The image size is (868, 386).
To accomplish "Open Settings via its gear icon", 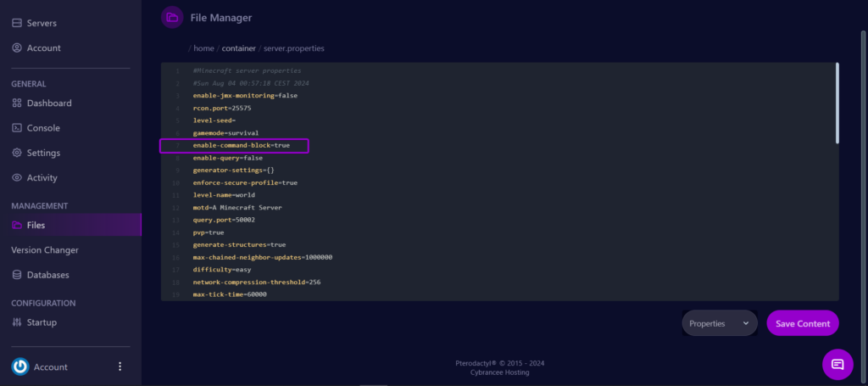I will (17, 153).
